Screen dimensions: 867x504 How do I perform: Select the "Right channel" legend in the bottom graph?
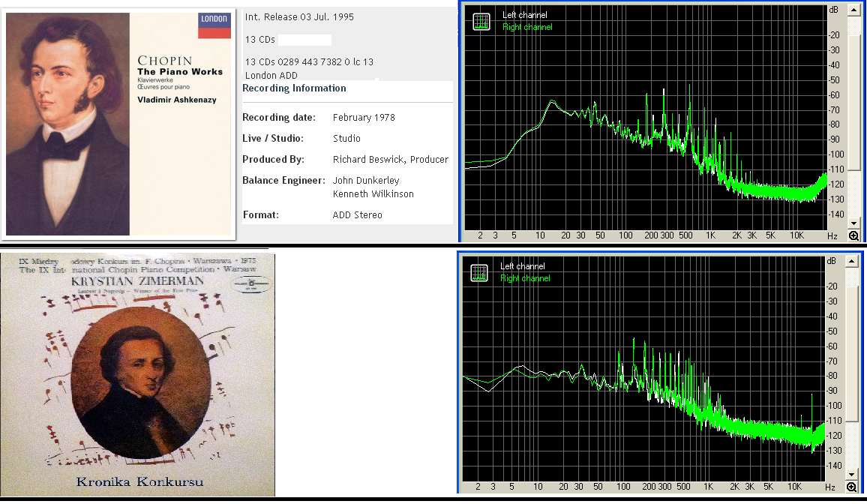tap(525, 278)
